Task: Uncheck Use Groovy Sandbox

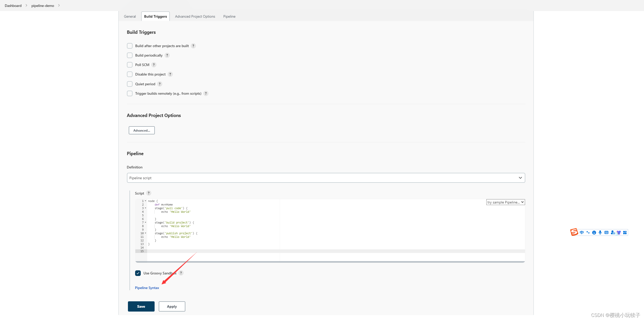Action: (138, 273)
